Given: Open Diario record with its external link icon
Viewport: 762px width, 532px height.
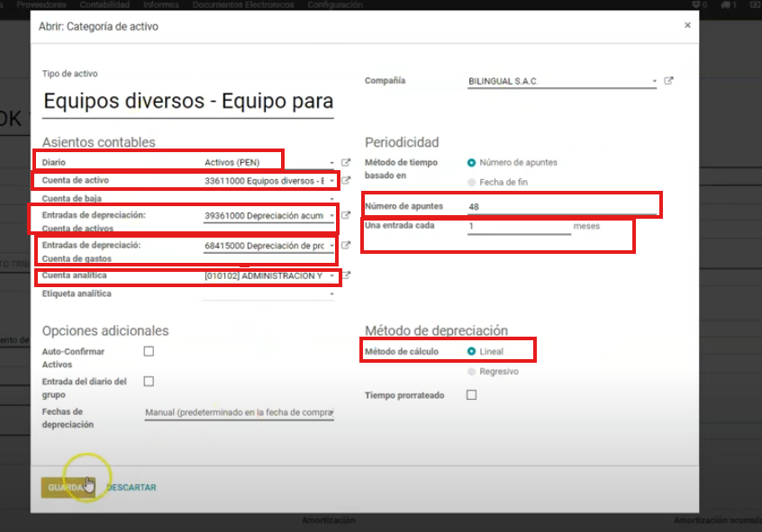Looking at the screenshot, I should pyautogui.click(x=346, y=163).
